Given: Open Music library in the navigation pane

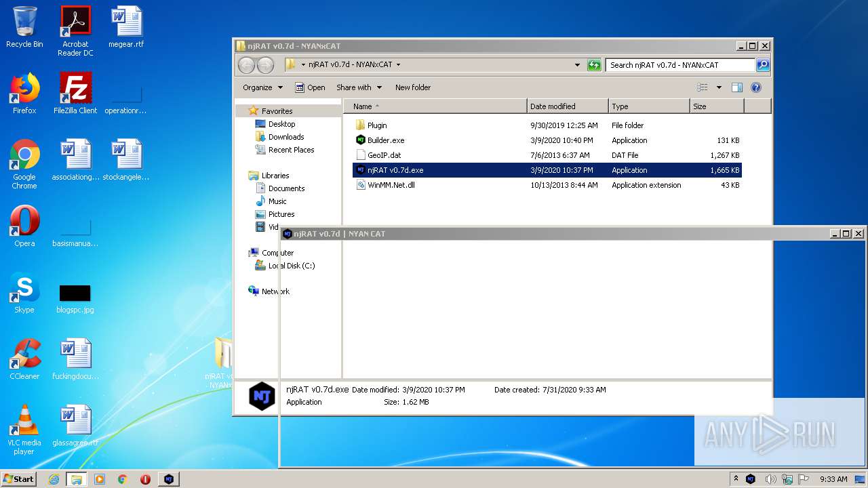Looking at the screenshot, I should [277, 201].
